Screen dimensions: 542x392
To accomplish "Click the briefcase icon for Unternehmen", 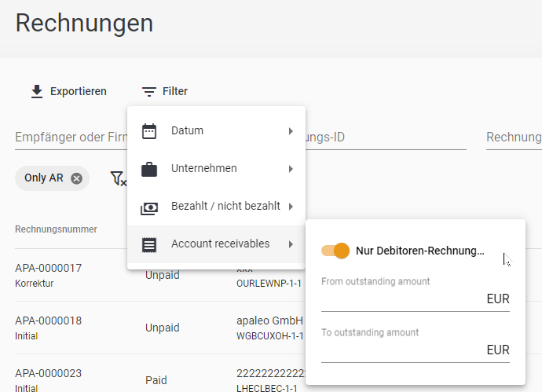I will 149,169.
